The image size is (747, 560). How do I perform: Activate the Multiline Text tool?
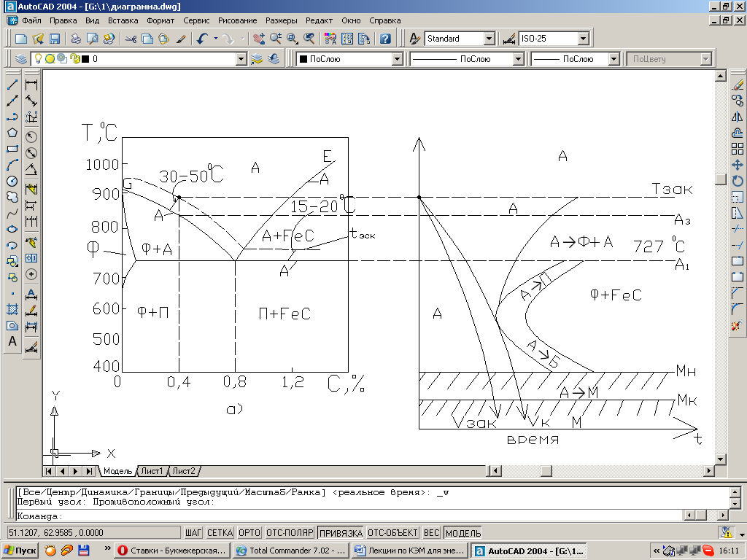(x=12, y=341)
